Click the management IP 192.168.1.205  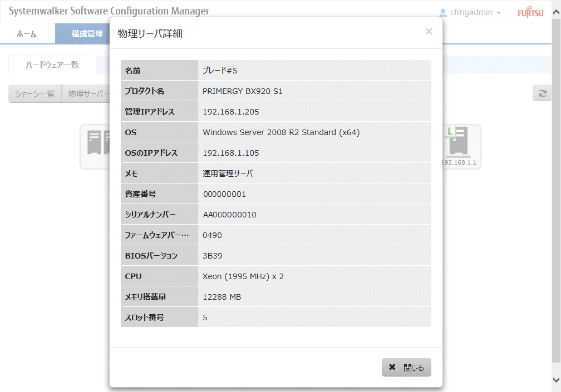231,112
